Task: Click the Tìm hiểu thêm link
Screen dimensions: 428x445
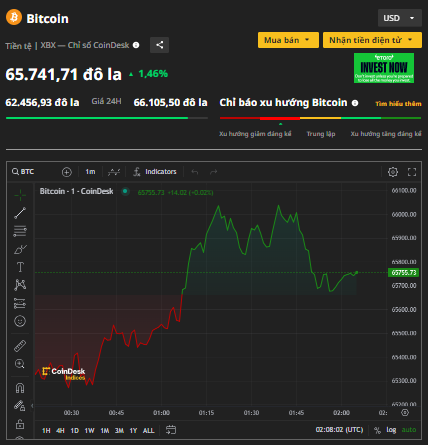Action: pyautogui.click(x=398, y=104)
